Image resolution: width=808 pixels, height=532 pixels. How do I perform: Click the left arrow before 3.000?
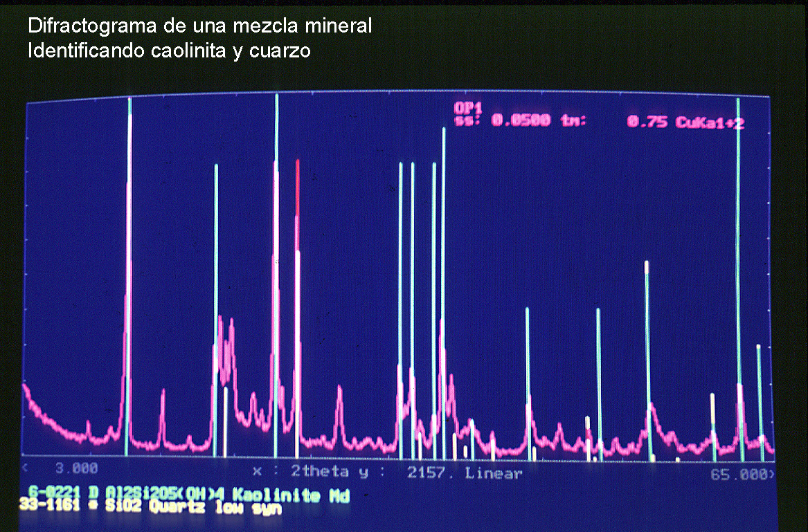coord(25,468)
